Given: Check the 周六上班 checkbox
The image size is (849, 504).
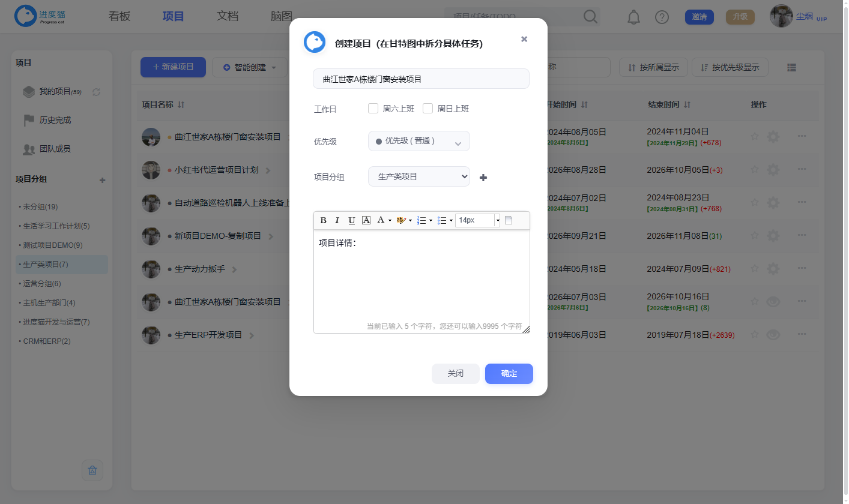Looking at the screenshot, I should click(373, 109).
